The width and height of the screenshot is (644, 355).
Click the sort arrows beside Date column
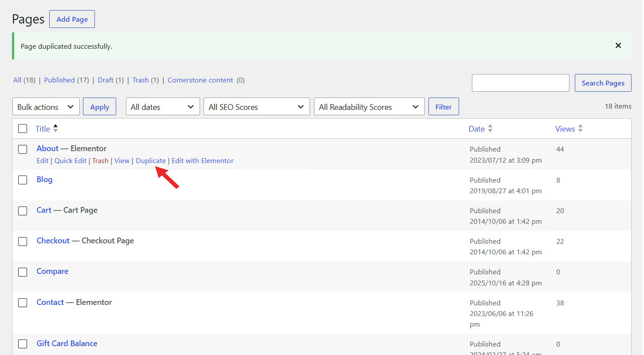click(x=490, y=129)
